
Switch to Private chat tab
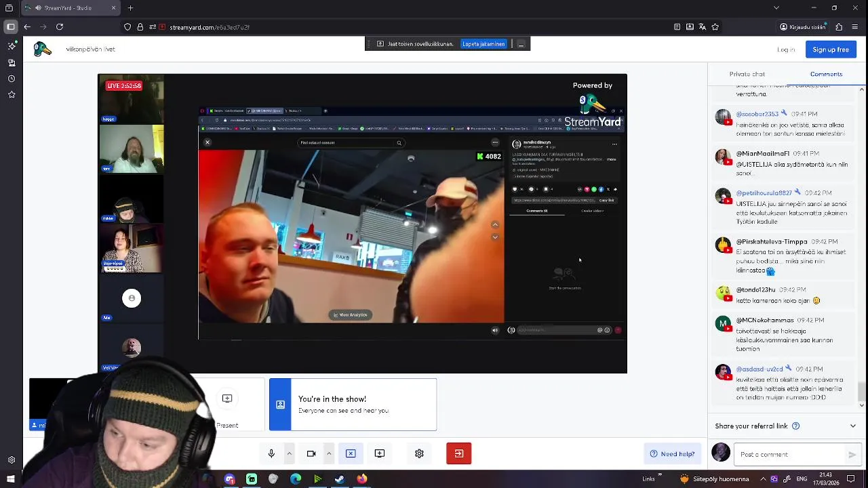747,74
